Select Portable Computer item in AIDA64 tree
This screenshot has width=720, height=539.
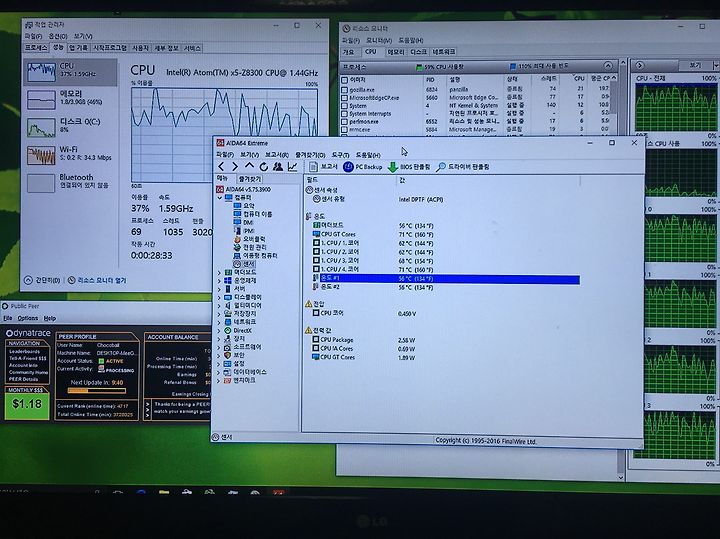pyautogui.click(x=255, y=256)
